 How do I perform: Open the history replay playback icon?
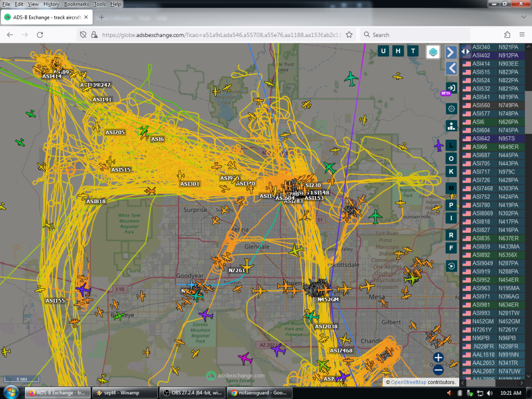coord(451,265)
